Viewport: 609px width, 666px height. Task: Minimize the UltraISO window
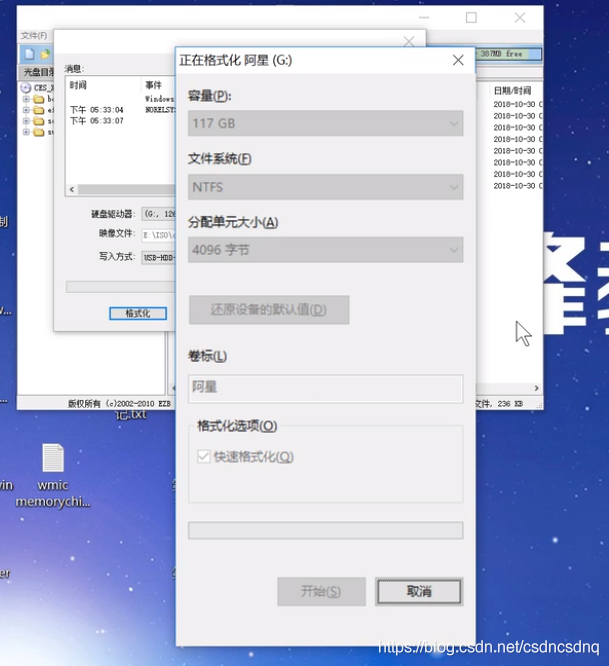click(x=424, y=17)
